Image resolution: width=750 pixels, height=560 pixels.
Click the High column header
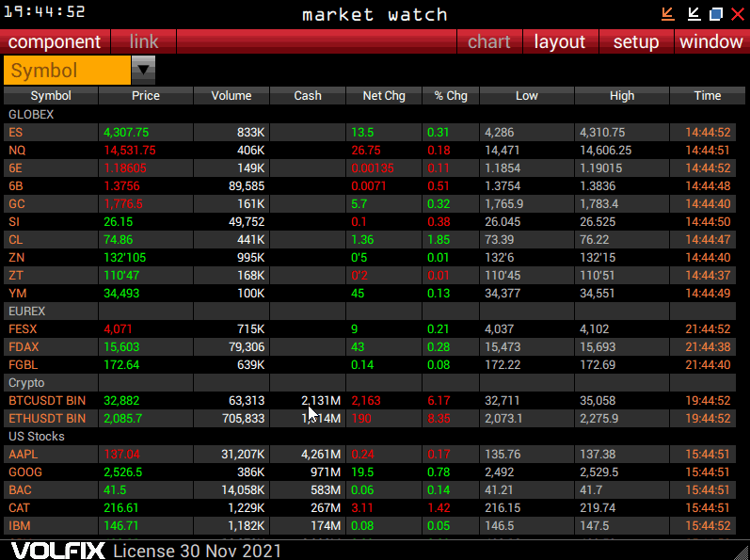(622, 96)
